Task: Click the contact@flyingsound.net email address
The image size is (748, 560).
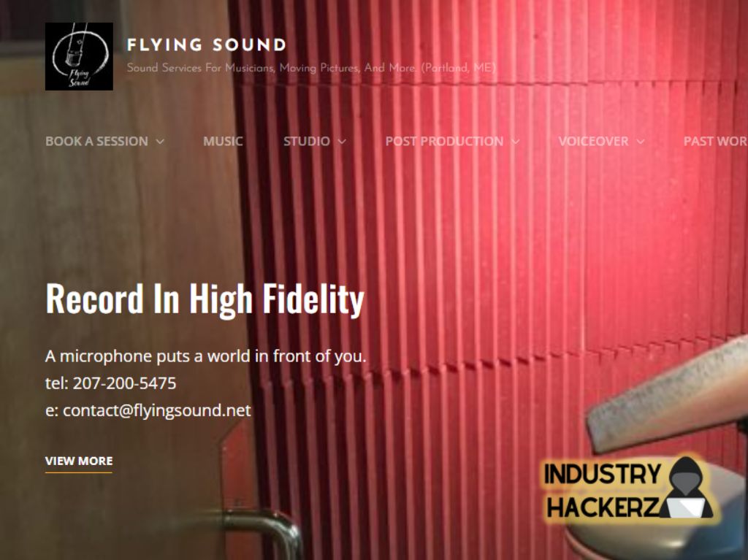Action: point(156,410)
